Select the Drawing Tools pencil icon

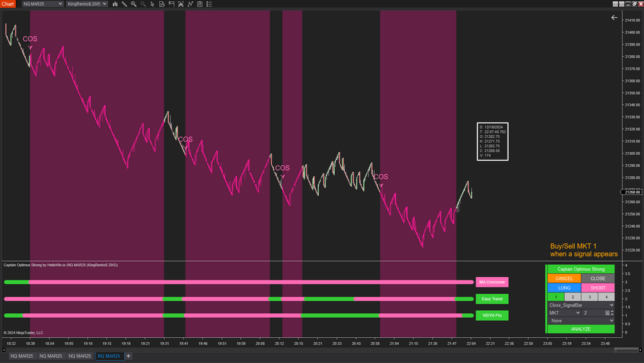124,4
